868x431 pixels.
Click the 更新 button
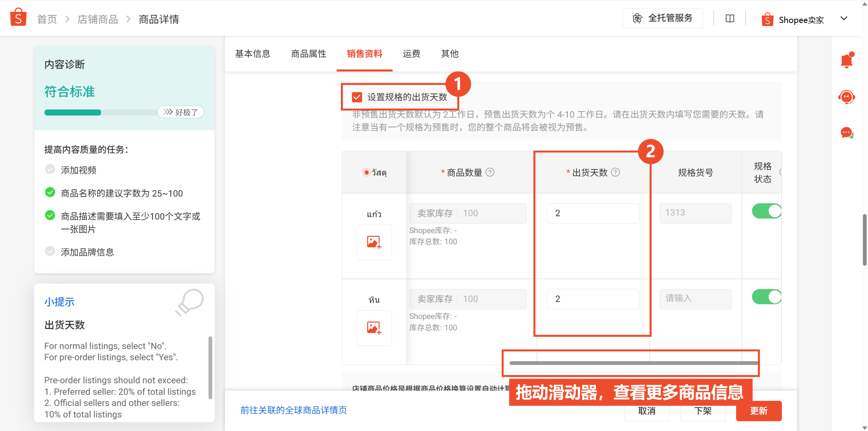point(759,411)
